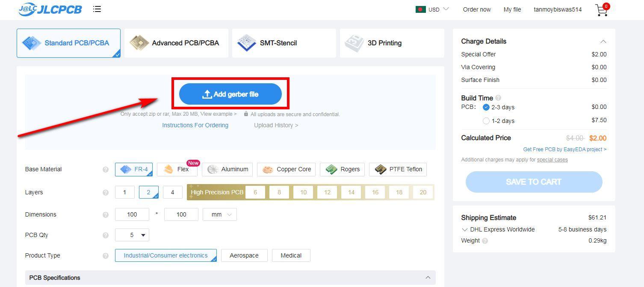
Task: Click the first dimension input field
Action: click(x=132, y=214)
